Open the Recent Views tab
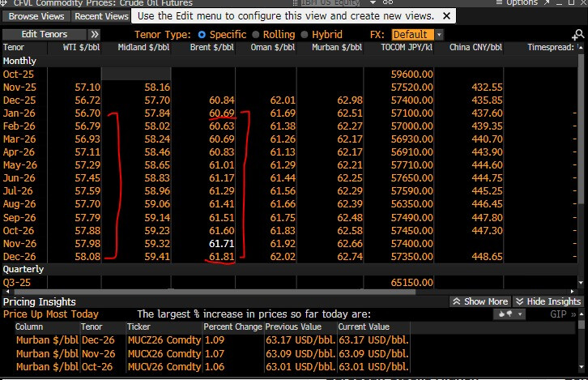 pyautogui.click(x=100, y=15)
